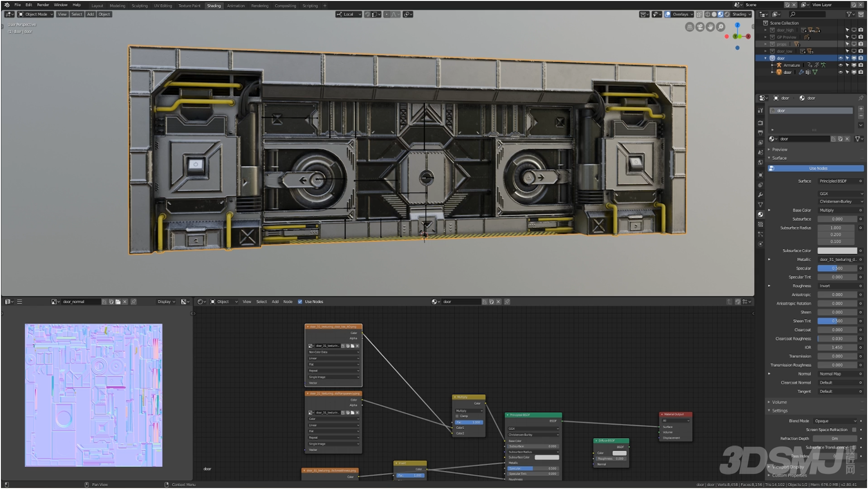This screenshot has width=868, height=489.
Task: Open the Render properties tab icon
Action: click(x=760, y=123)
